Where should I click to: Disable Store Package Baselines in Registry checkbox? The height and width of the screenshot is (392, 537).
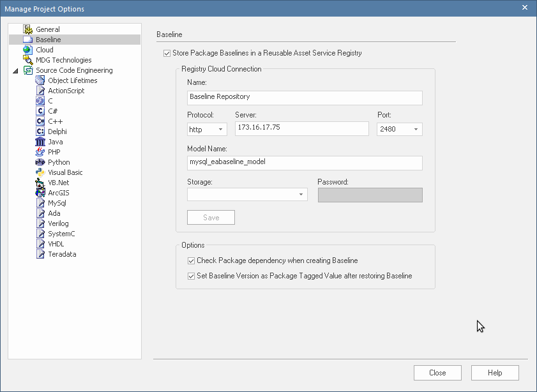point(167,54)
